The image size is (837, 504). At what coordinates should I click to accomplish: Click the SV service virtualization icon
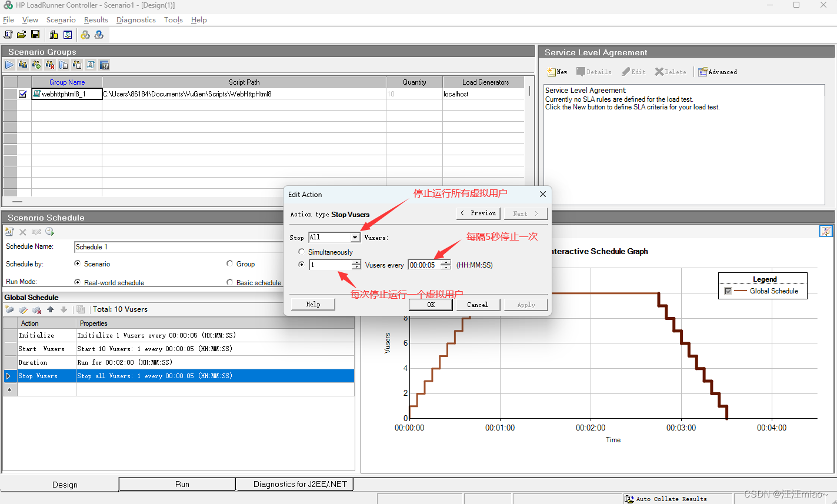(104, 65)
